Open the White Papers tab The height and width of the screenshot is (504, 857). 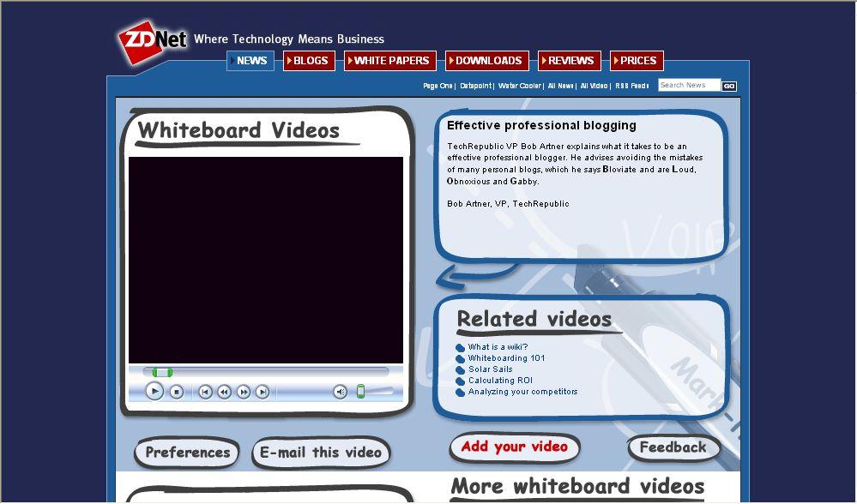pos(390,61)
